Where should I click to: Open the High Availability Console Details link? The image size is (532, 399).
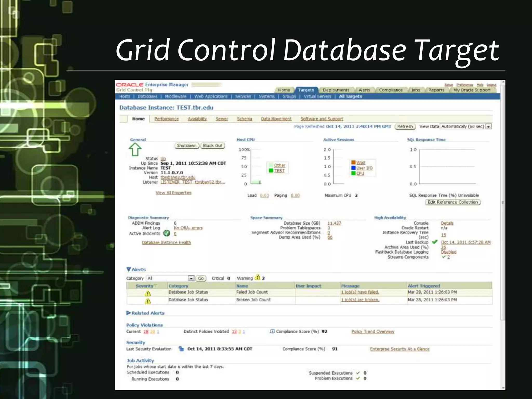point(447,223)
